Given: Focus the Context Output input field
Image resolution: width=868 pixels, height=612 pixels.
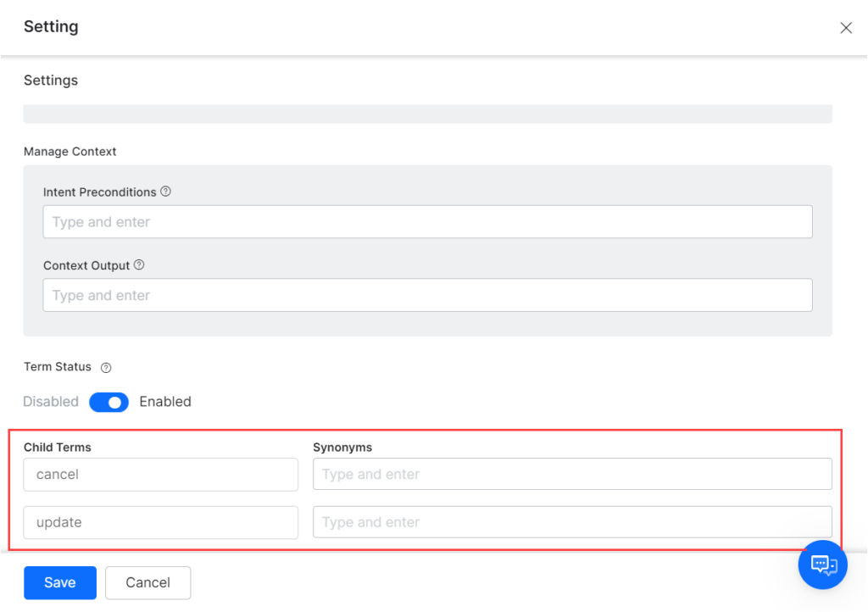Looking at the screenshot, I should (427, 295).
